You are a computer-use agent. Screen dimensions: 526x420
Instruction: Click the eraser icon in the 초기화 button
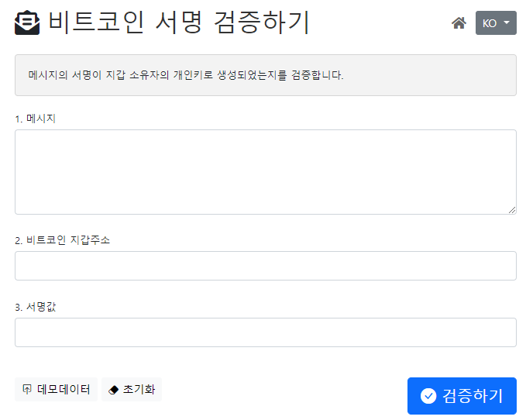[114, 390]
